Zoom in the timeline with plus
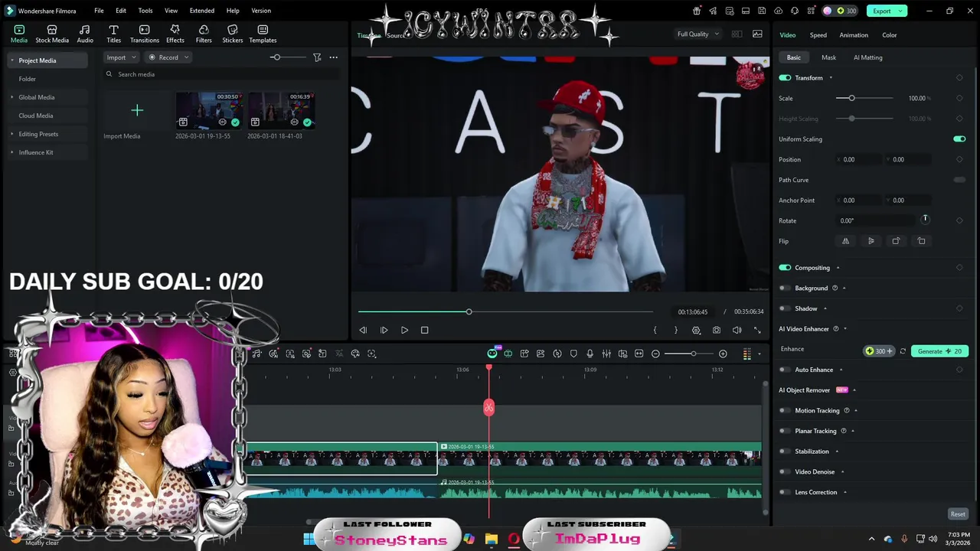Screen dimensions: 980x551 (x=723, y=354)
